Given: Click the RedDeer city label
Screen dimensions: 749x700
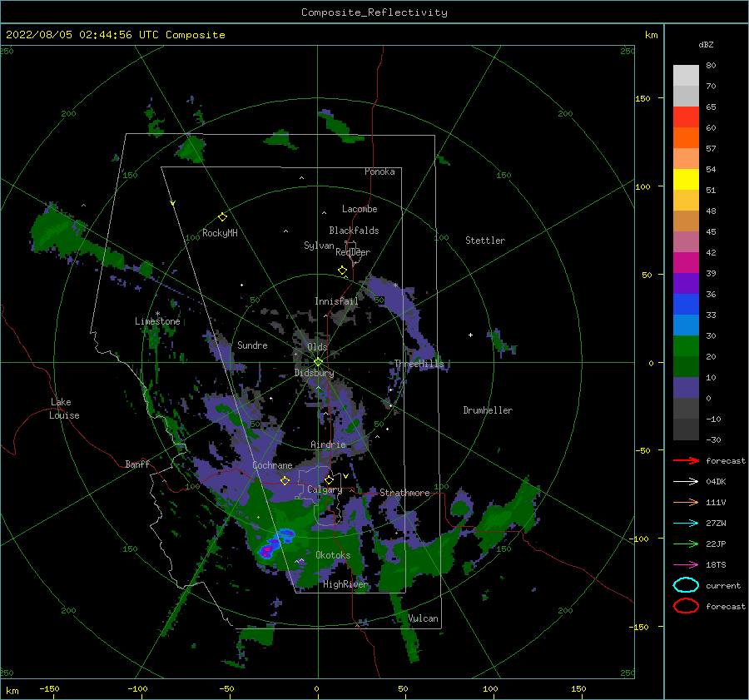Looking at the screenshot, I should tap(353, 252).
